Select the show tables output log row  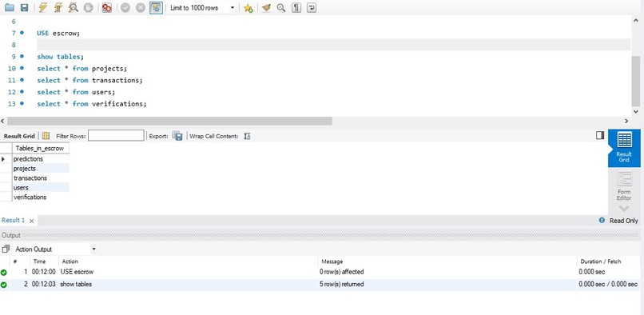[320, 284]
